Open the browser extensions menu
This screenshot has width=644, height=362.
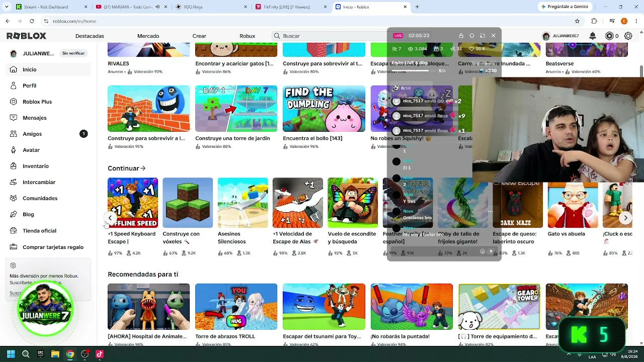coord(594,21)
